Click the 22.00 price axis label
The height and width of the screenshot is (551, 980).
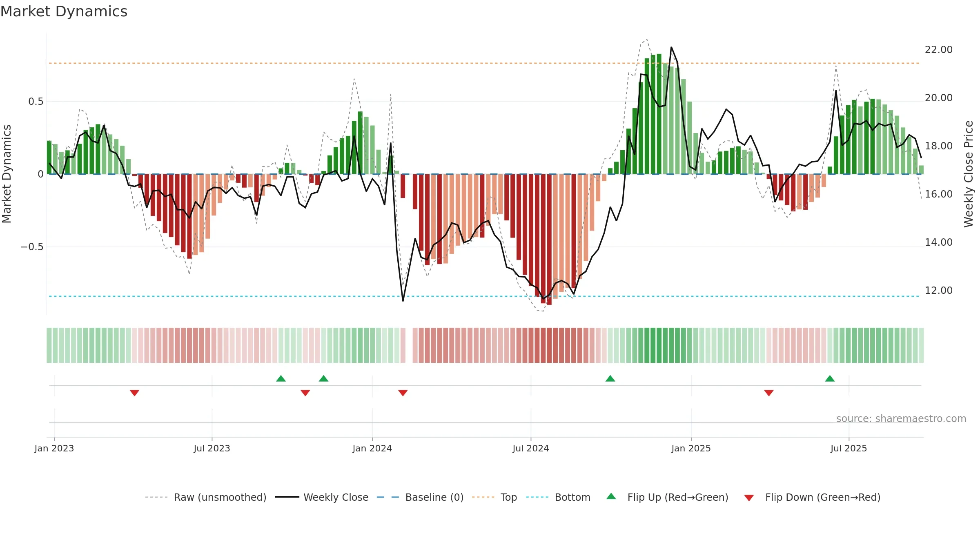(939, 50)
